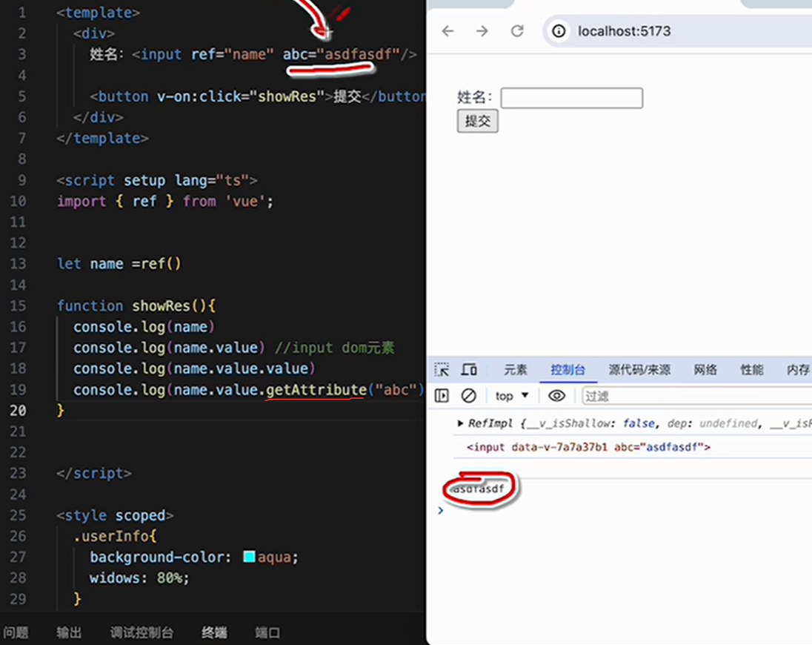The width and height of the screenshot is (812, 645).
Task: Open the 问题 panel tab
Action: tap(16, 632)
